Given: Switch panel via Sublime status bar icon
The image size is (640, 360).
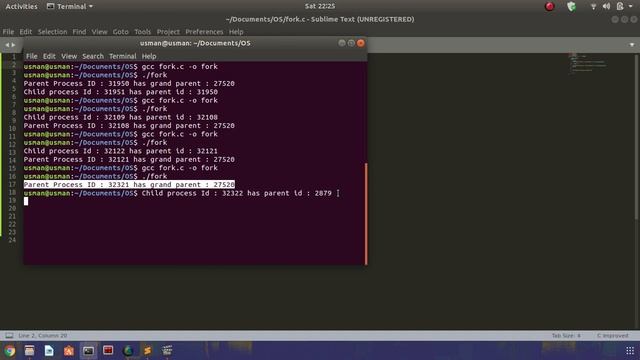Looking at the screenshot, I should [9, 336].
